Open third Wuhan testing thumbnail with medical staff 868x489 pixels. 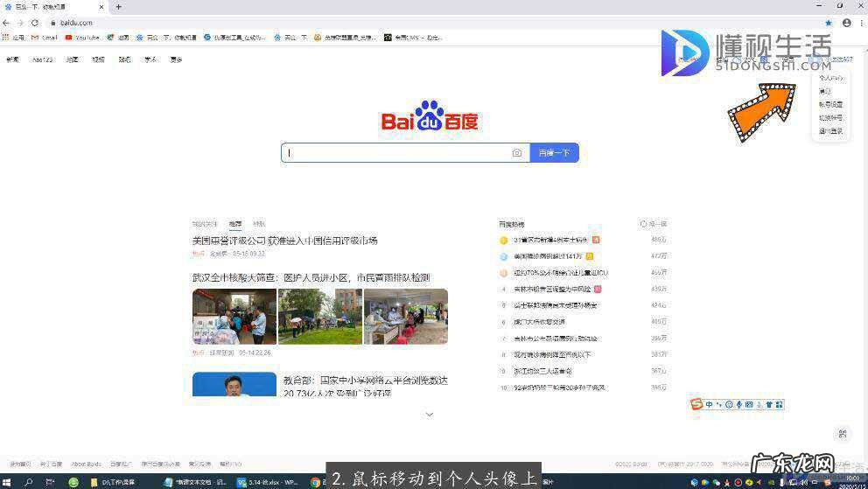click(406, 317)
